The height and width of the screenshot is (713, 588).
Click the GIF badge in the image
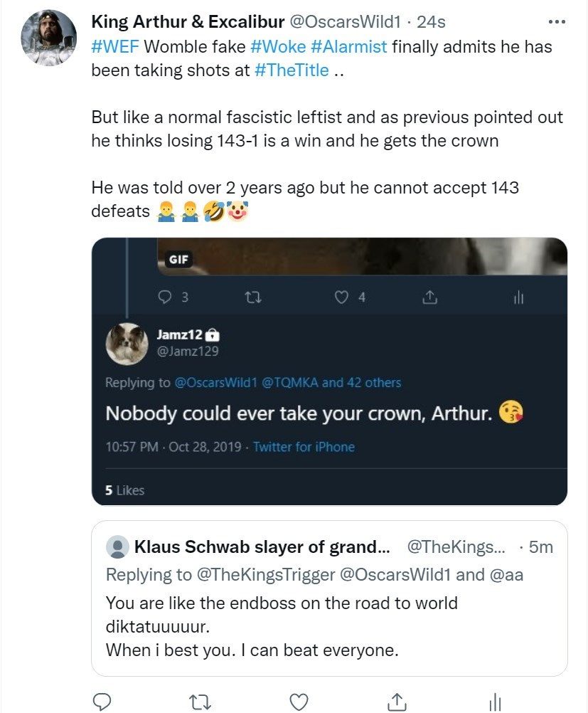pyautogui.click(x=178, y=260)
